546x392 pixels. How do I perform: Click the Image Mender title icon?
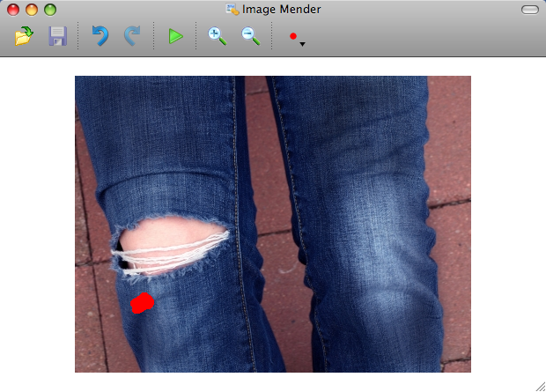pyautogui.click(x=232, y=10)
